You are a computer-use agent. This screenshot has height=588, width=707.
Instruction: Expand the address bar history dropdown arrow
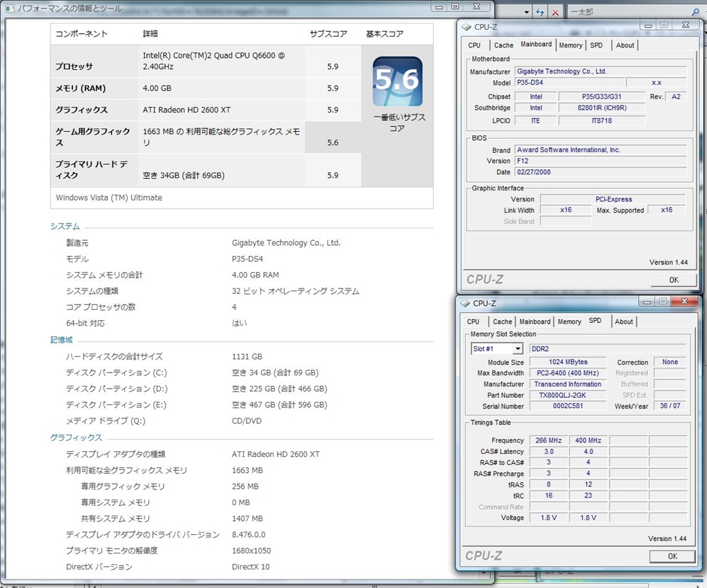coord(527,12)
